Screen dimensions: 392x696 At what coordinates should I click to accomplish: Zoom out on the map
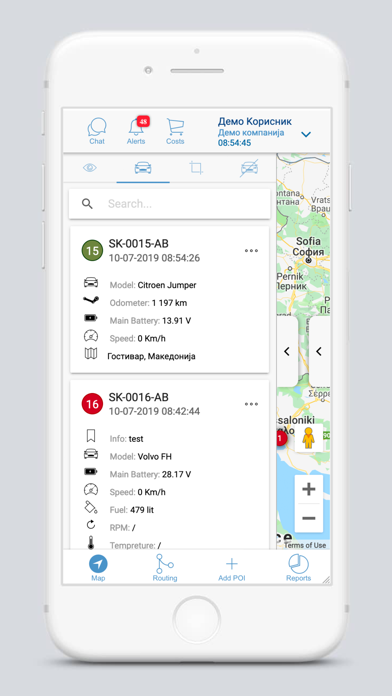click(309, 518)
